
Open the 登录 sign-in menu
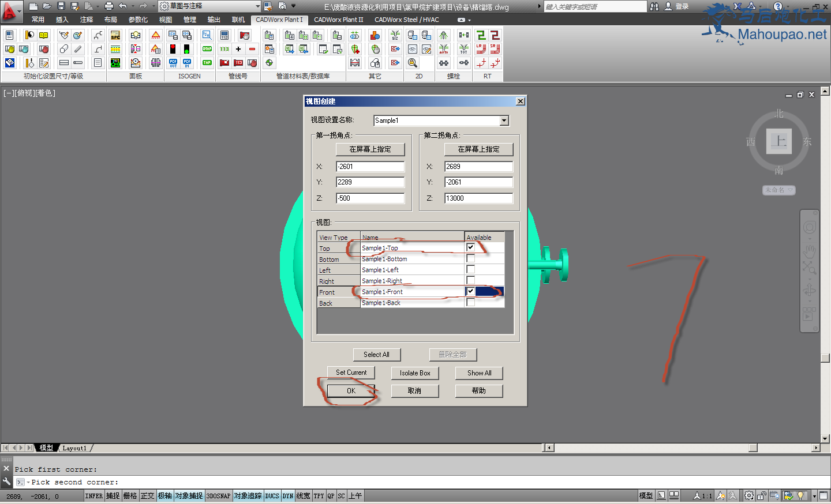click(x=677, y=6)
